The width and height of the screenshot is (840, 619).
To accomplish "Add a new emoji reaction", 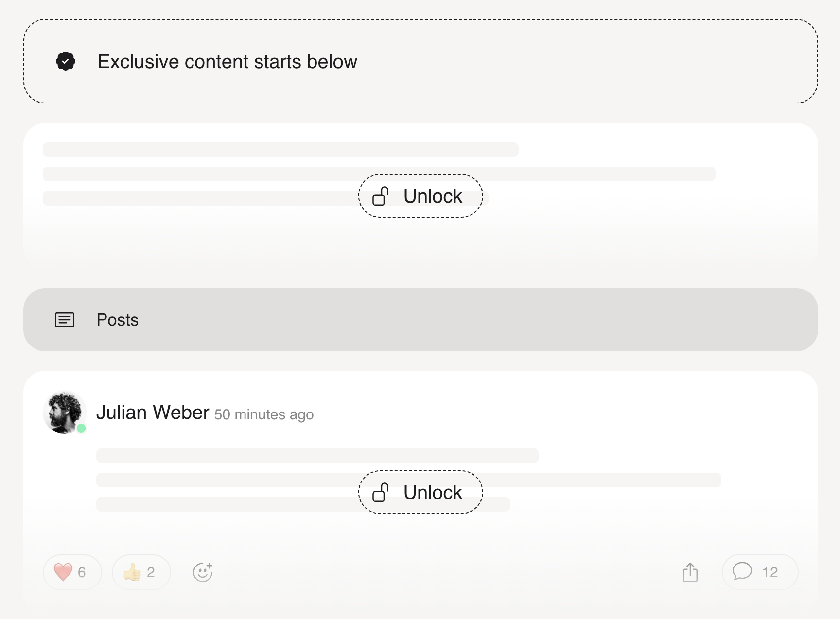I will (203, 572).
